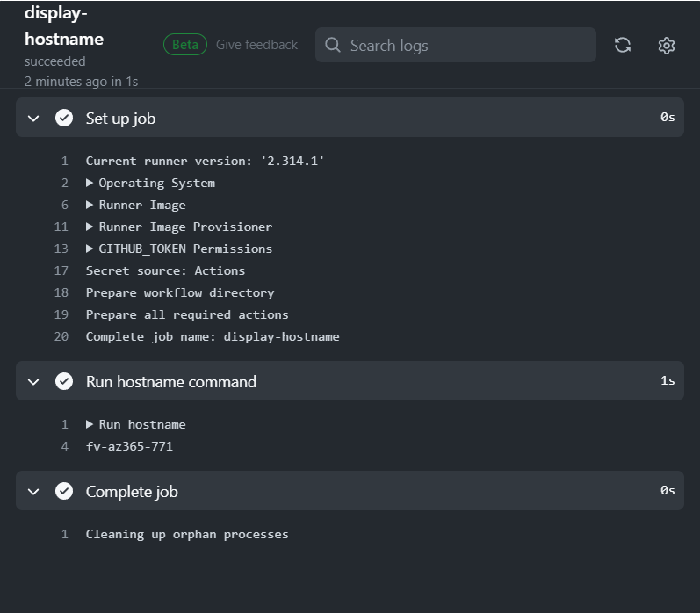Click the Complete job success checkmark
Screen dimensions: 700x613
tap(64, 491)
